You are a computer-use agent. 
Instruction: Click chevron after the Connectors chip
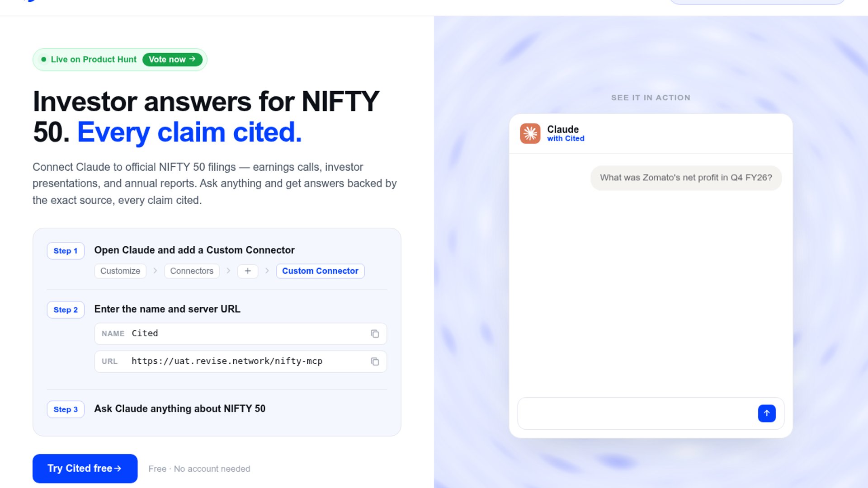tap(228, 271)
